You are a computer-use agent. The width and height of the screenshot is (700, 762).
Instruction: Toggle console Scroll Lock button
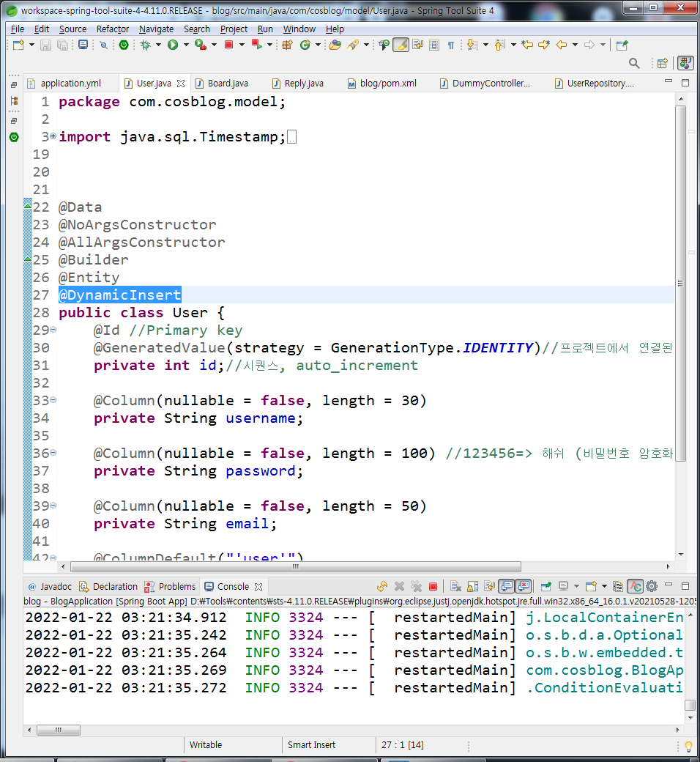coord(473,587)
